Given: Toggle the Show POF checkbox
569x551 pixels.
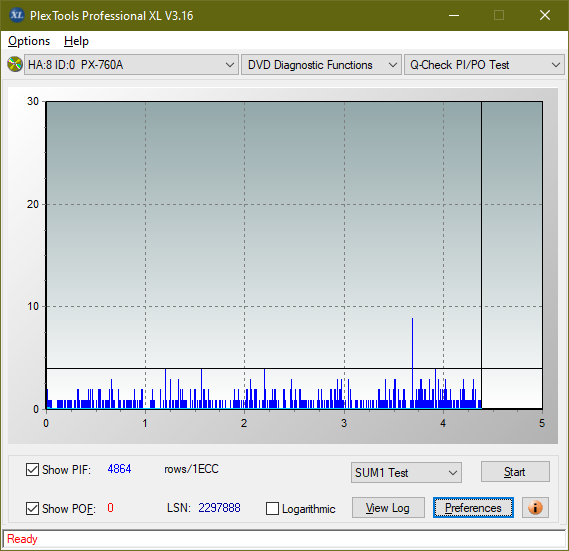Looking at the screenshot, I should (x=32, y=508).
